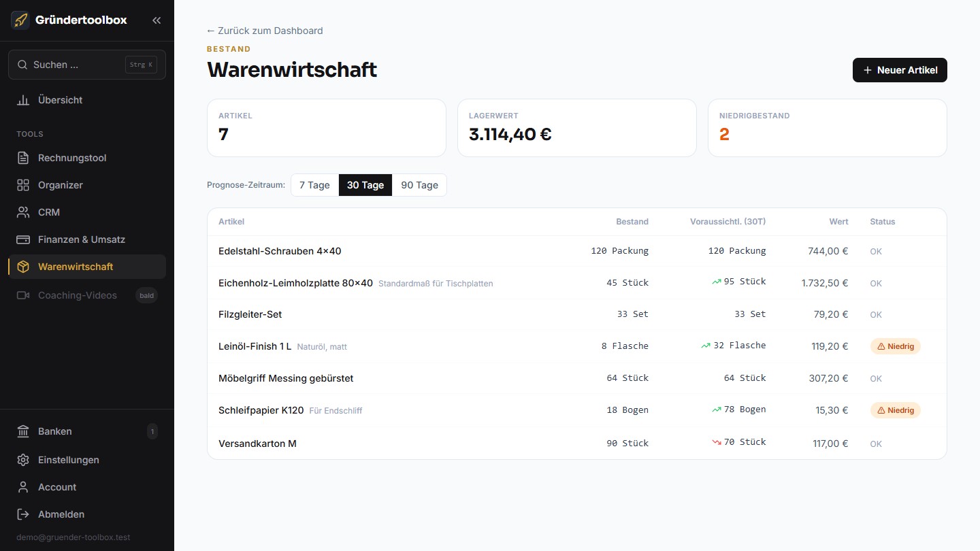Open the Filzgleiter-Set article

point(577,314)
